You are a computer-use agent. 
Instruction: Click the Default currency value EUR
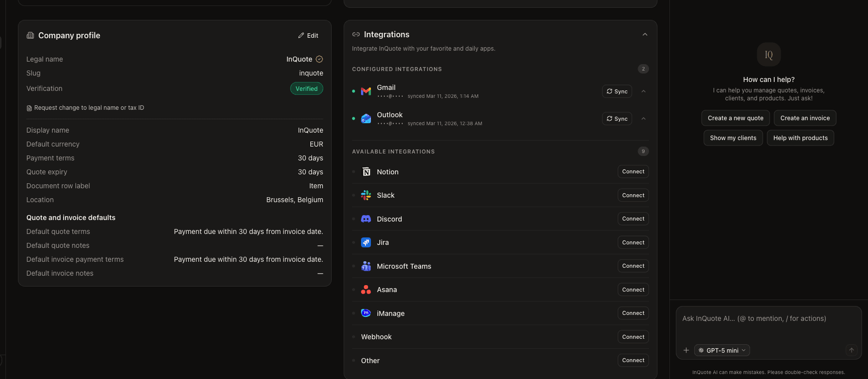pyautogui.click(x=316, y=144)
